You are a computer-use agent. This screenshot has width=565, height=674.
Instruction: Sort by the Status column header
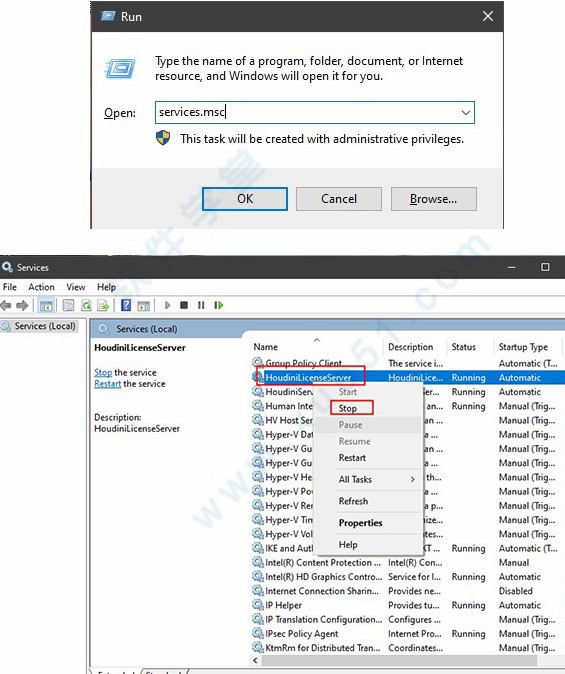click(x=464, y=347)
